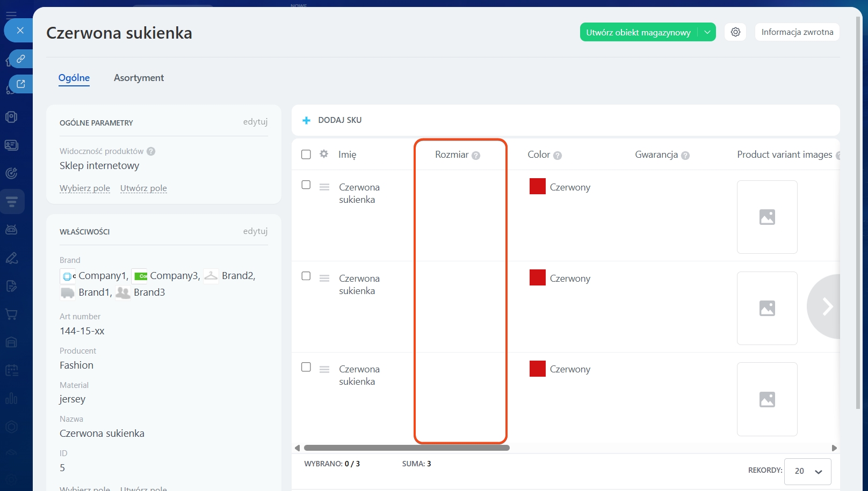Click the Informacja zwrotna button
Image resolution: width=868 pixels, height=491 pixels.
797,32
